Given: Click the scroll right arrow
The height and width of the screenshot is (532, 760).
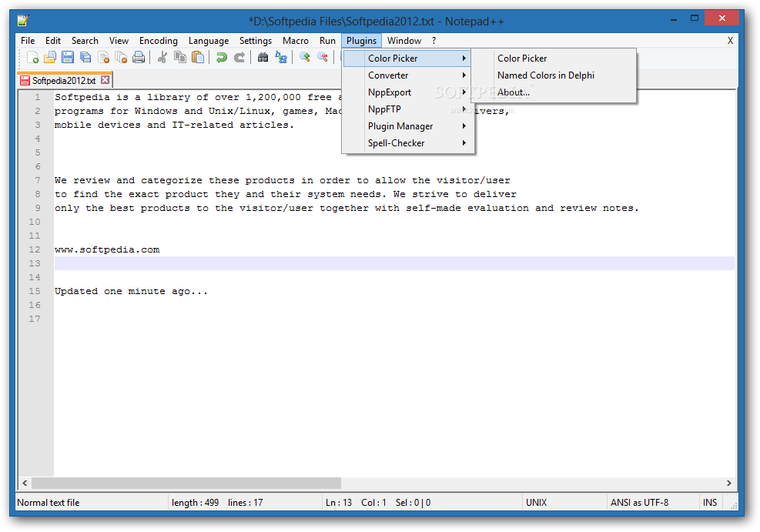Looking at the screenshot, I should 728,483.
